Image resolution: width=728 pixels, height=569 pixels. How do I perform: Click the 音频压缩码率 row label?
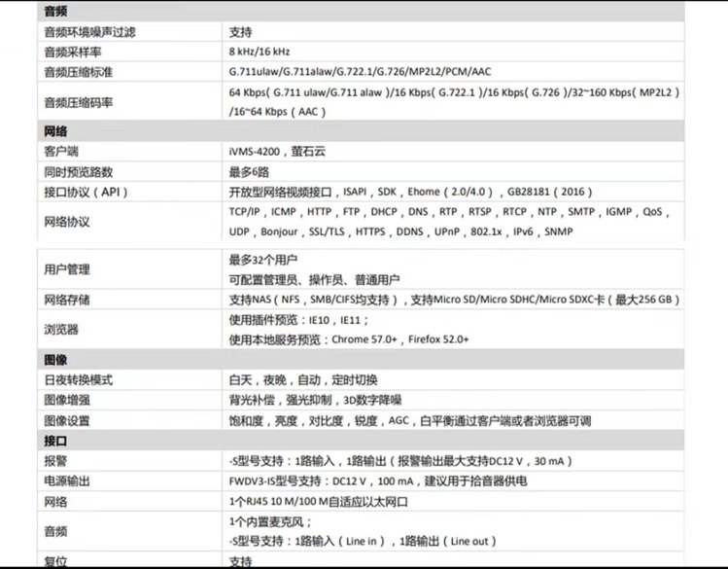76,101
